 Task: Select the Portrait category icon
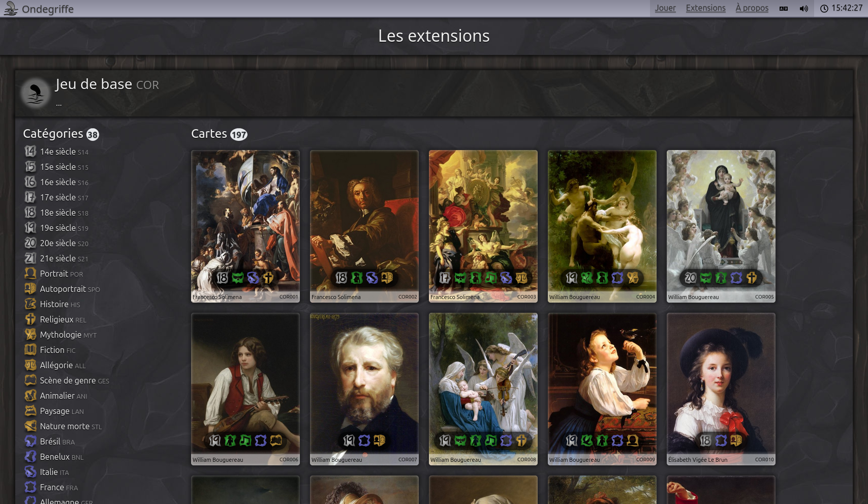tap(30, 273)
